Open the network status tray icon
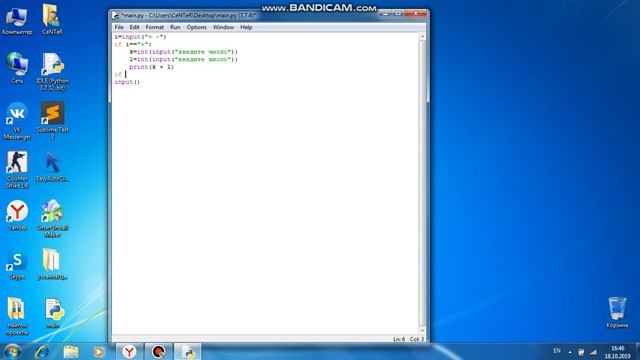This screenshot has width=640, height=360. coord(593,352)
